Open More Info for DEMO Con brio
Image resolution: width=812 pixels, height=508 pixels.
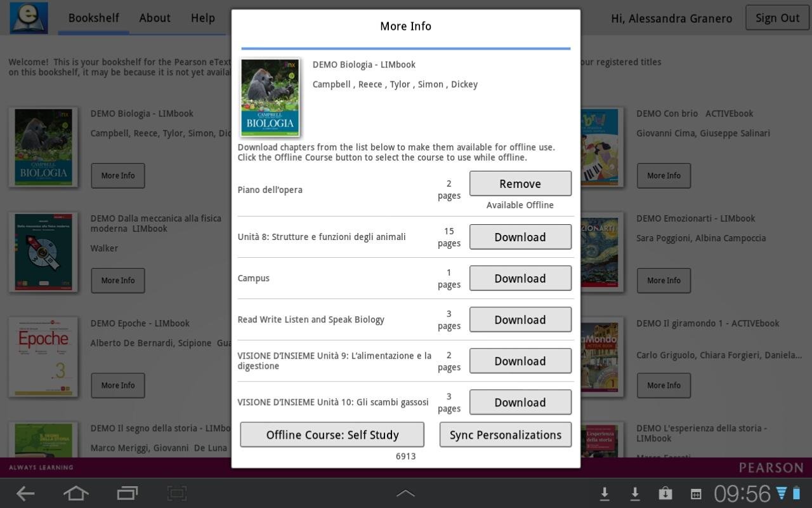[664, 175]
